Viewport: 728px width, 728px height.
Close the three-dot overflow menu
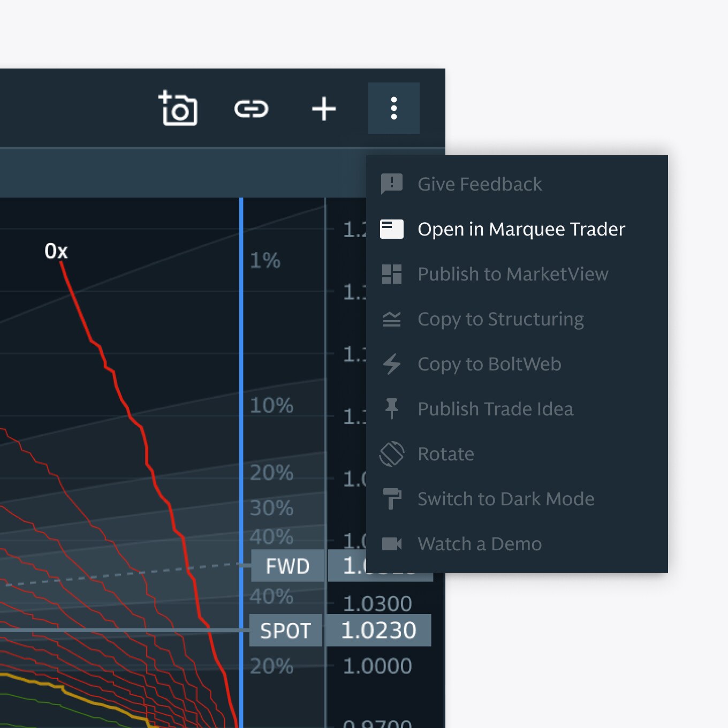pyautogui.click(x=394, y=109)
